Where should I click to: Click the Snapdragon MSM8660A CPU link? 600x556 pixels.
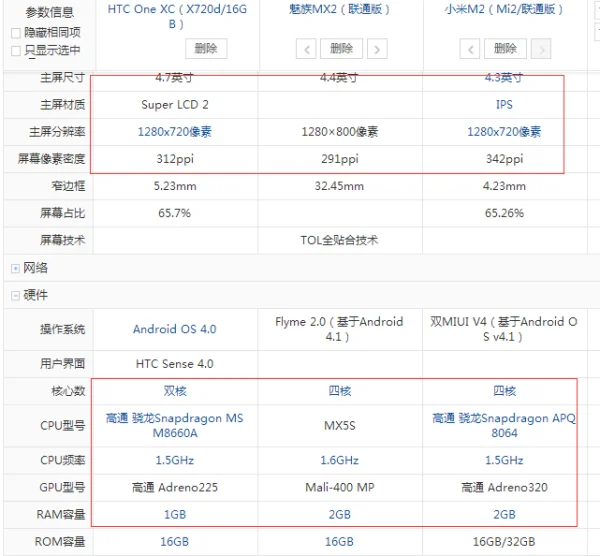click(x=174, y=426)
